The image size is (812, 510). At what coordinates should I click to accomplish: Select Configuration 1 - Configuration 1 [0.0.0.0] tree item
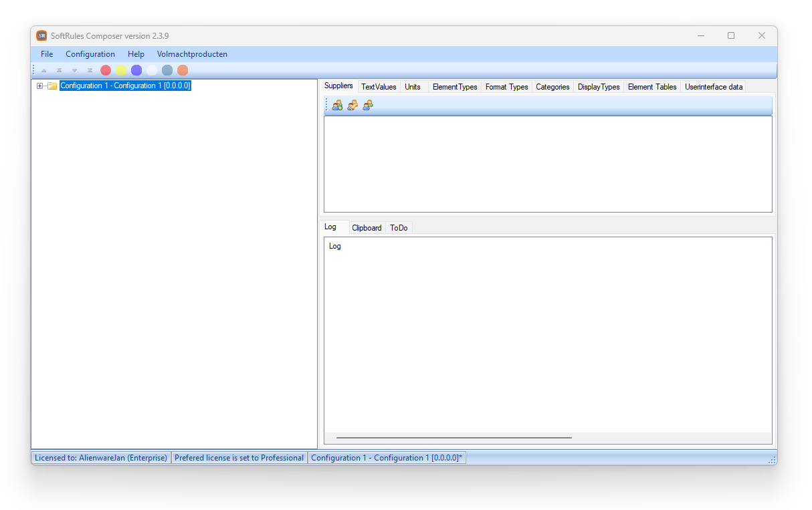[126, 86]
